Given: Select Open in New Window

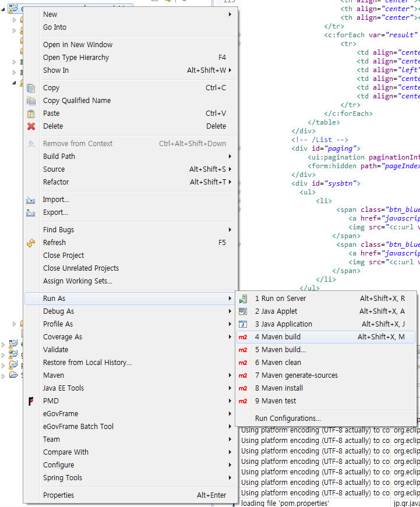Looking at the screenshot, I should click(130, 45).
